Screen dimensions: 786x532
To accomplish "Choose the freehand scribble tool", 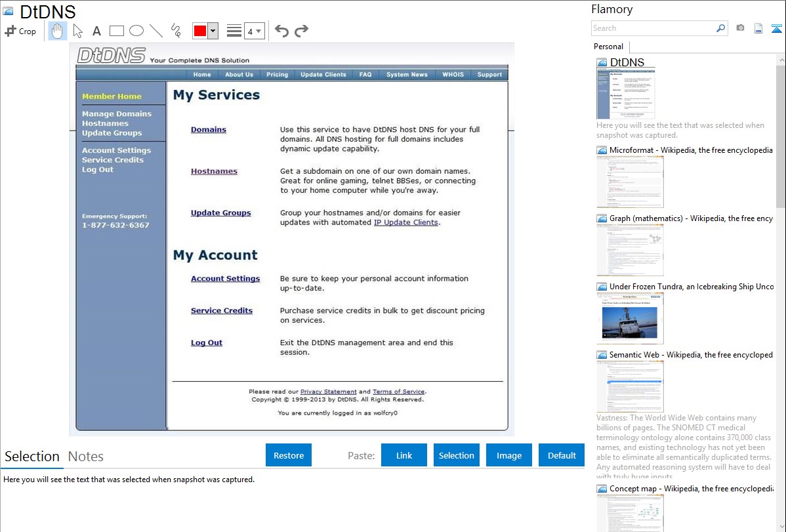I will click(176, 31).
